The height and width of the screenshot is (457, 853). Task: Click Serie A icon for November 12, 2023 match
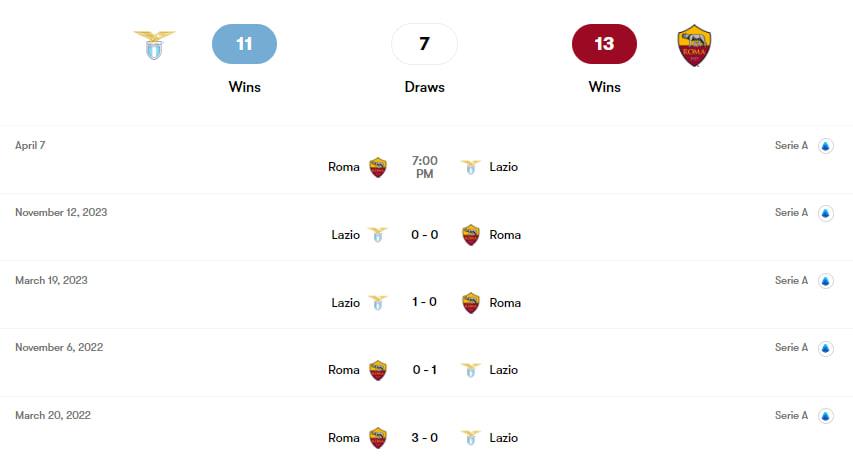[825, 213]
